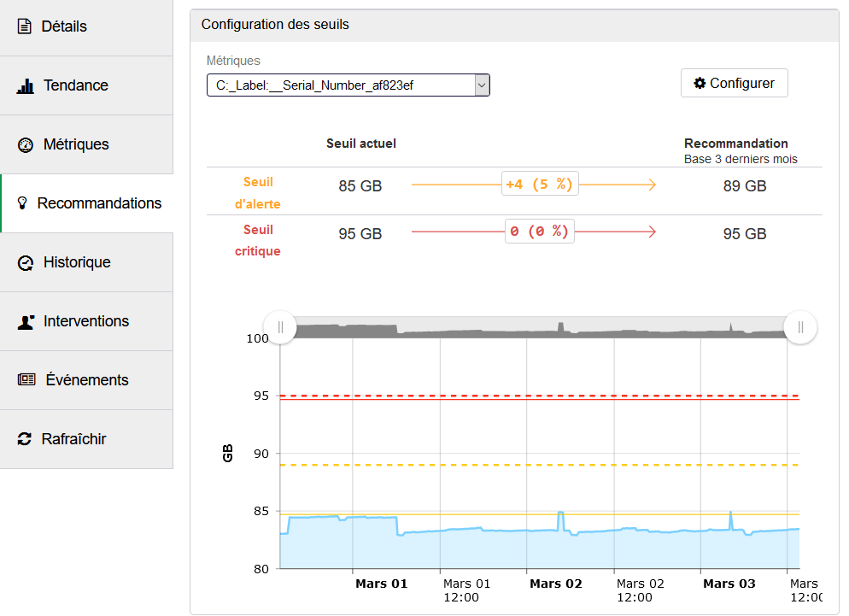Click the Tendance bar chart icon
The height and width of the screenshot is (616, 849).
[x=25, y=85]
